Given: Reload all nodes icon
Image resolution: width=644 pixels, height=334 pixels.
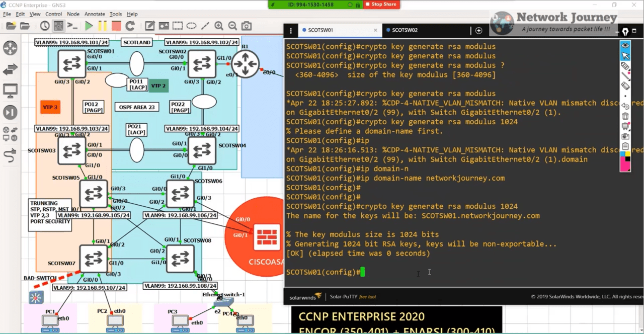Looking at the screenshot, I should click(130, 26).
